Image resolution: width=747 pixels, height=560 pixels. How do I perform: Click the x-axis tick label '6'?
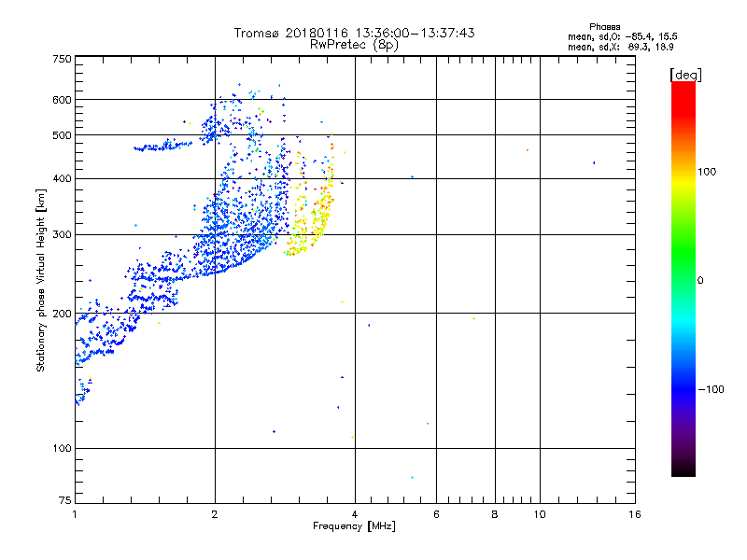pos(436,514)
